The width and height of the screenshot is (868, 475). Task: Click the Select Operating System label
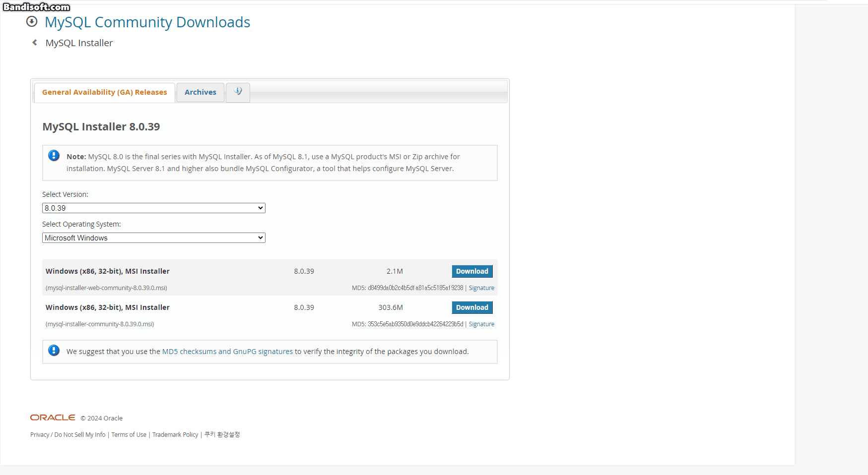tap(81, 224)
